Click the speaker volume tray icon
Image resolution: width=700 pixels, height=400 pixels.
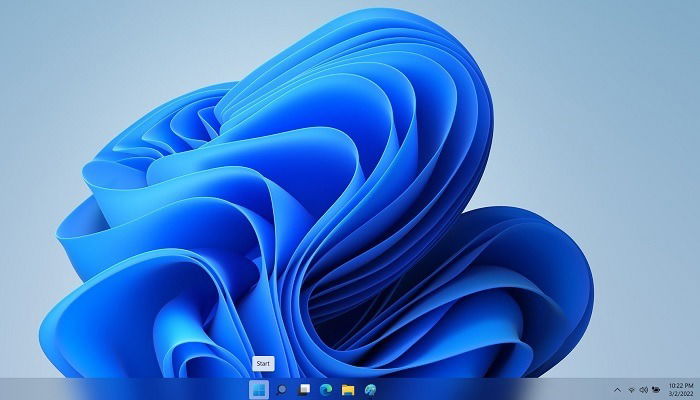point(644,390)
